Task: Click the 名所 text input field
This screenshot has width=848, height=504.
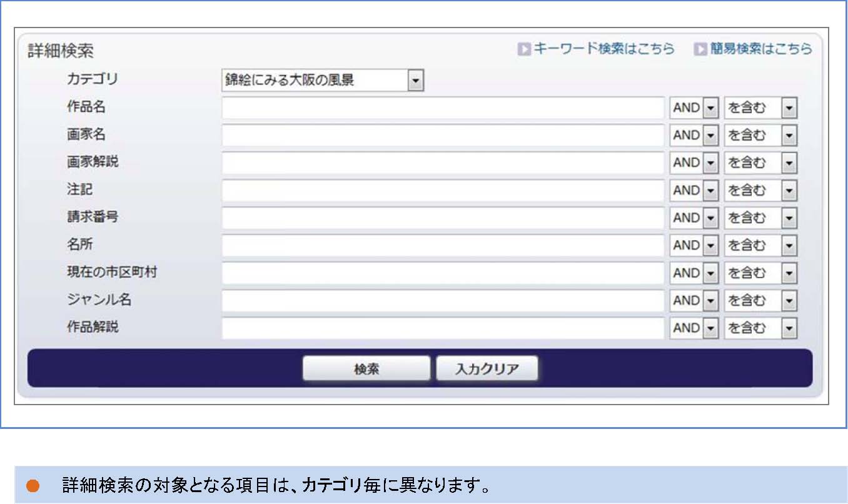Action: pyautogui.click(x=443, y=245)
